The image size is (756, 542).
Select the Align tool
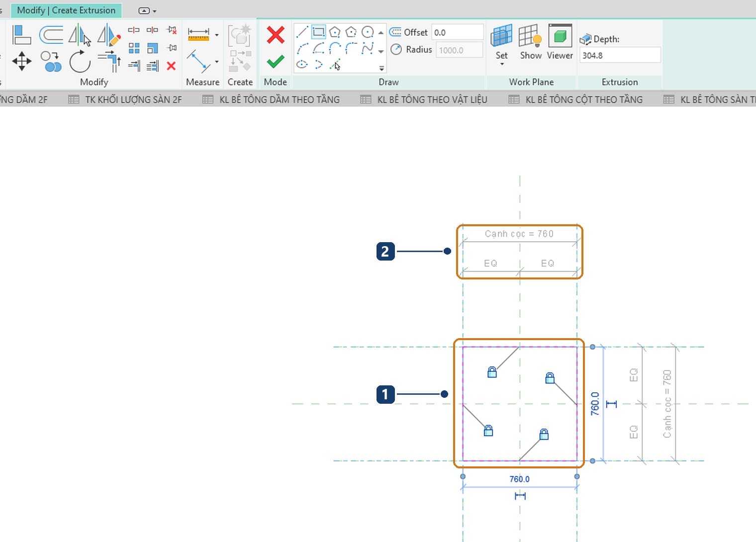point(21,35)
